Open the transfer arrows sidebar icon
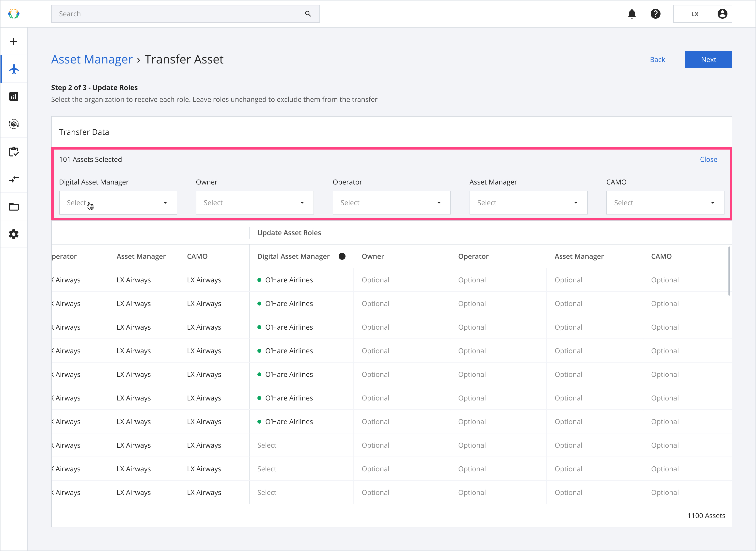 point(14,179)
